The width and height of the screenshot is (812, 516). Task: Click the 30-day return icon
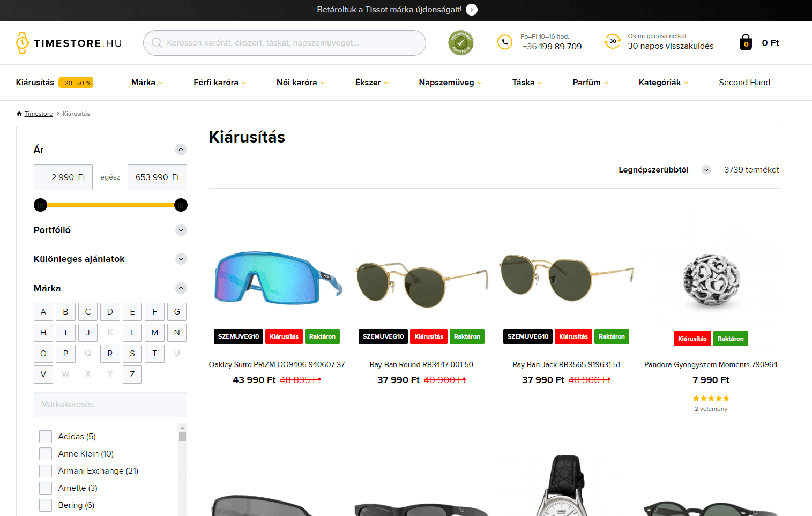[x=612, y=41]
